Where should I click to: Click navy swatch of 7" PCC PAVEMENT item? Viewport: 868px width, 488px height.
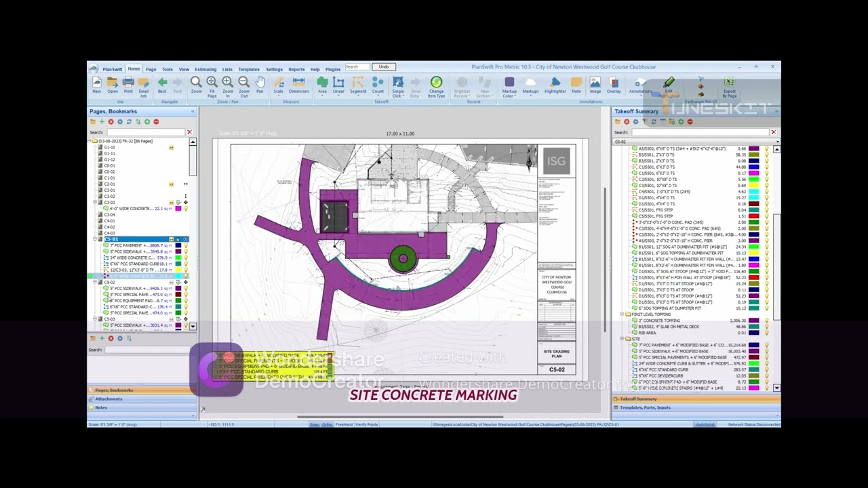pos(178,245)
